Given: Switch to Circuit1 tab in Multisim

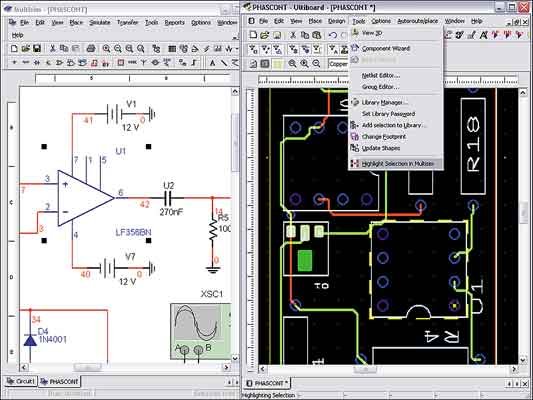Looking at the screenshot, I should coord(21,381).
